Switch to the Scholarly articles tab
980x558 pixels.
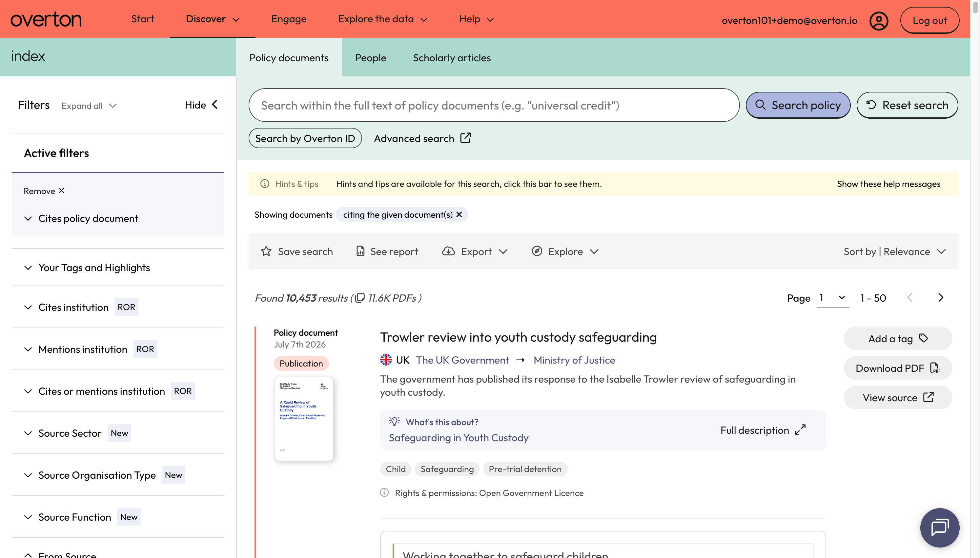pos(452,58)
